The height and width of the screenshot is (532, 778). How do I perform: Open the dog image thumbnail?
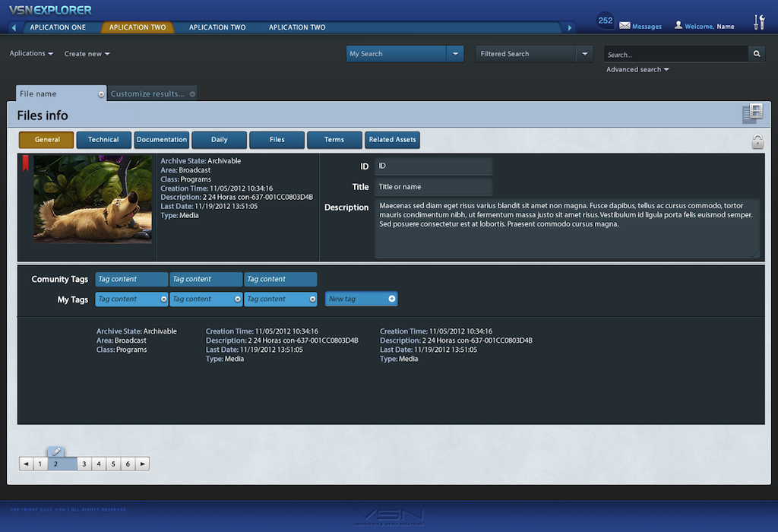pos(92,199)
